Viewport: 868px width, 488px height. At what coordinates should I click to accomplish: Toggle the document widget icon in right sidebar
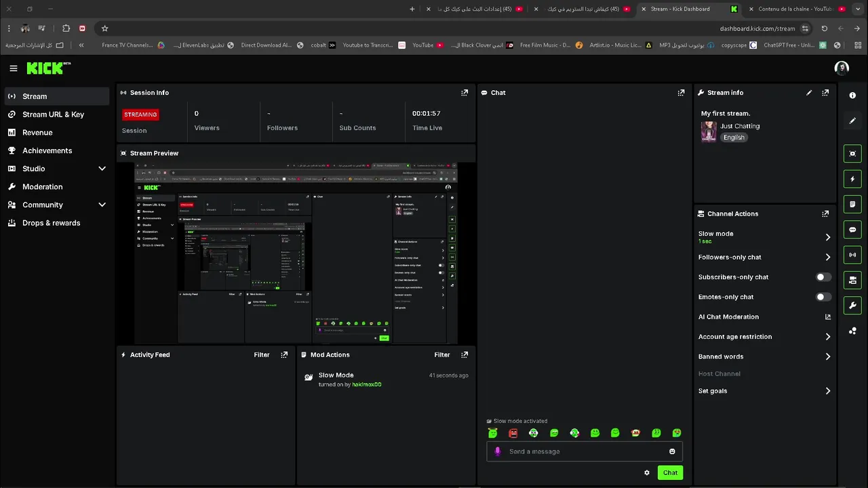click(852, 204)
